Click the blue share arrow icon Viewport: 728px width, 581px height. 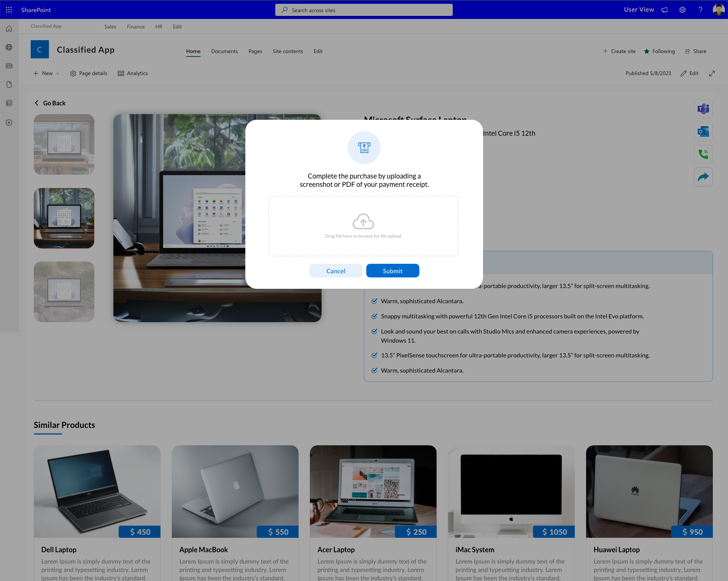point(703,177)
